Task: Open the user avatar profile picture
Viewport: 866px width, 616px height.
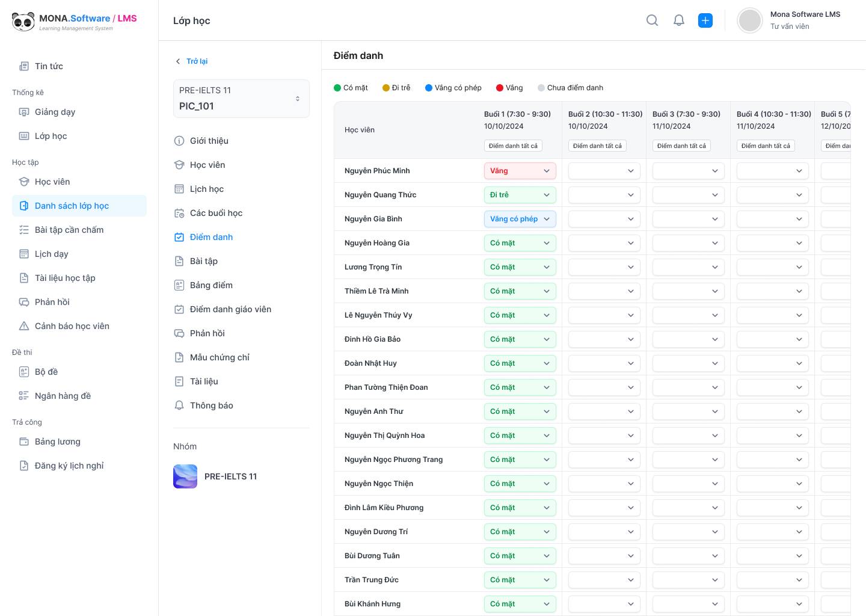Action: point(750,20)
